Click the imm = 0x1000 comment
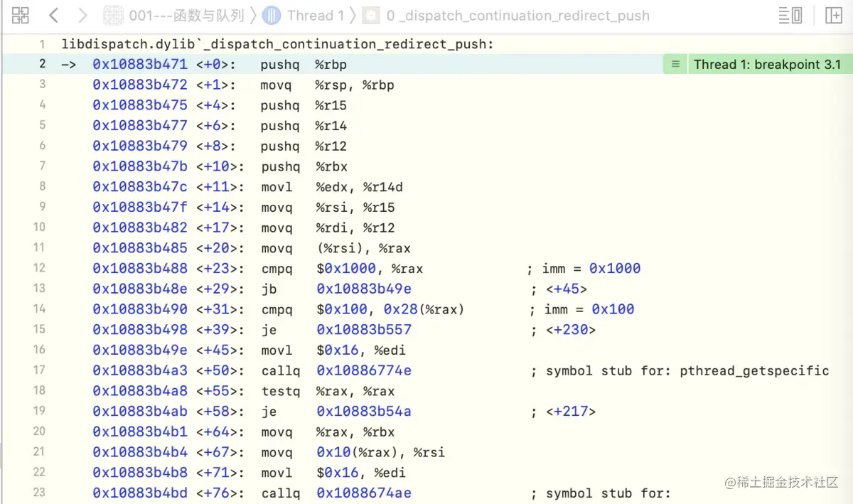Viewport: 853px width, 504px height. [x=584, y=268]
